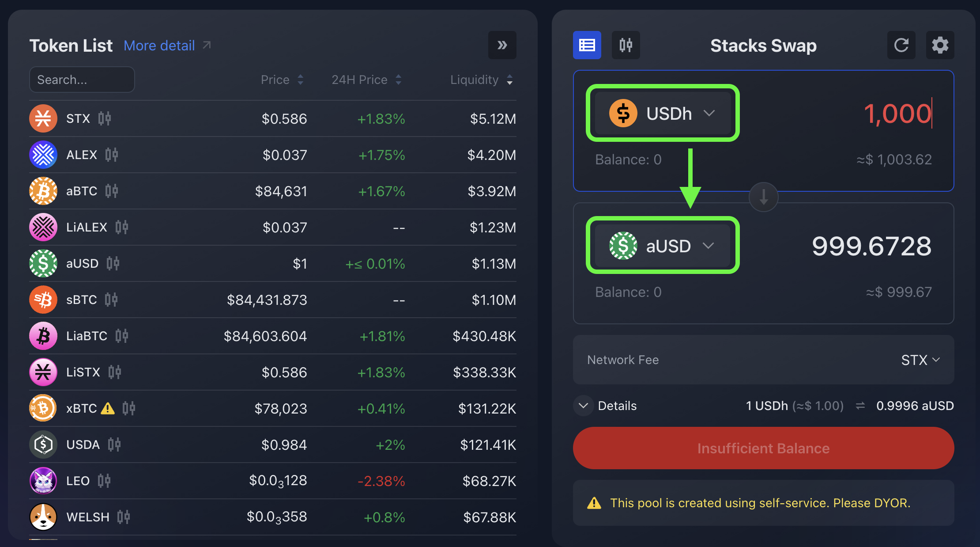Screen dimensions: 980x547
Task: Click the Insufficient Balance button
Action: click(763, 448)
